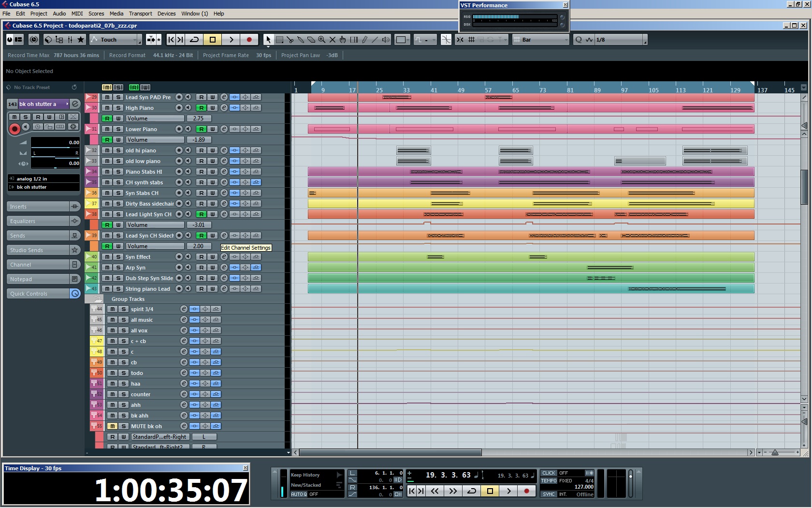Open the Mixer from the toolbar
This screenshot has width=812, height=508.
click(x=70, y=40)
